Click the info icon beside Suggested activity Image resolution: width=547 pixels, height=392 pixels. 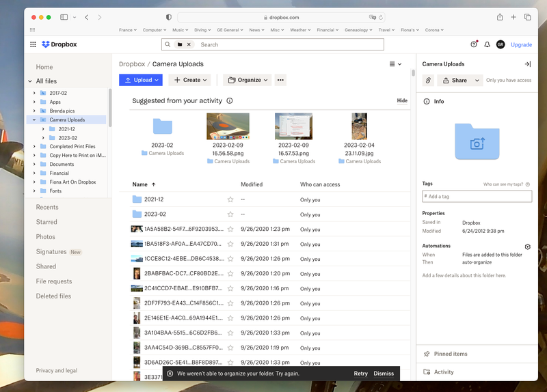[x=230, y=101]
